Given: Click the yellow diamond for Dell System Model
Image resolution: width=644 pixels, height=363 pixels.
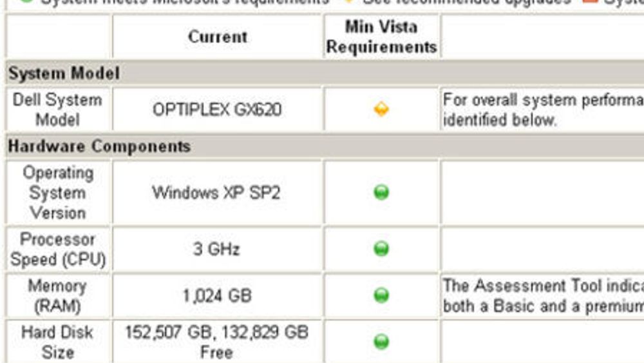Looking at the screenshot, I should [x=381, y=110].
